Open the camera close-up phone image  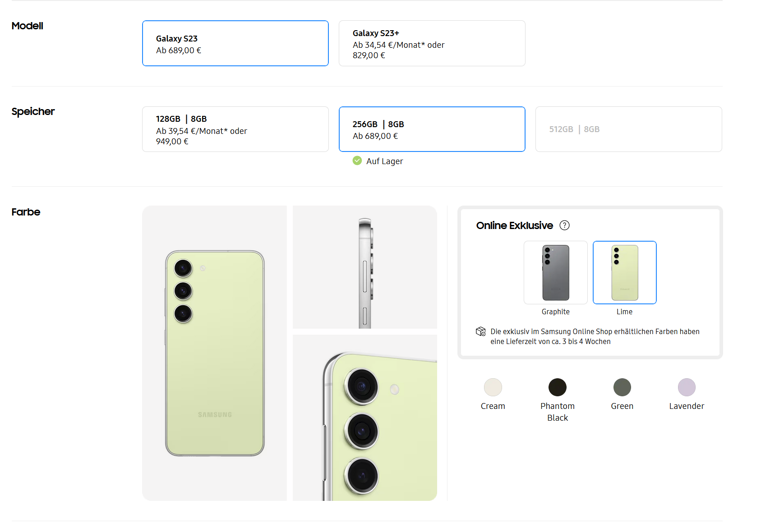click(365, 417)
